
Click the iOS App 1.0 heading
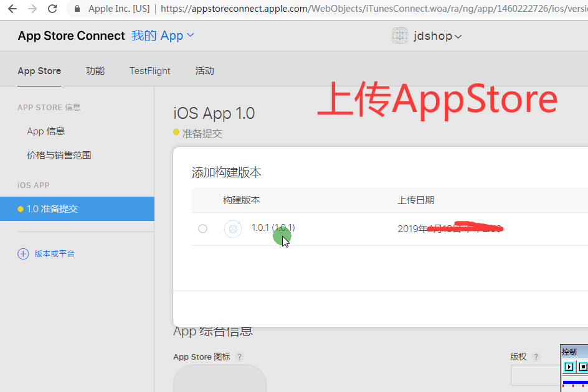pyautogui.click(x=214, y=113)
